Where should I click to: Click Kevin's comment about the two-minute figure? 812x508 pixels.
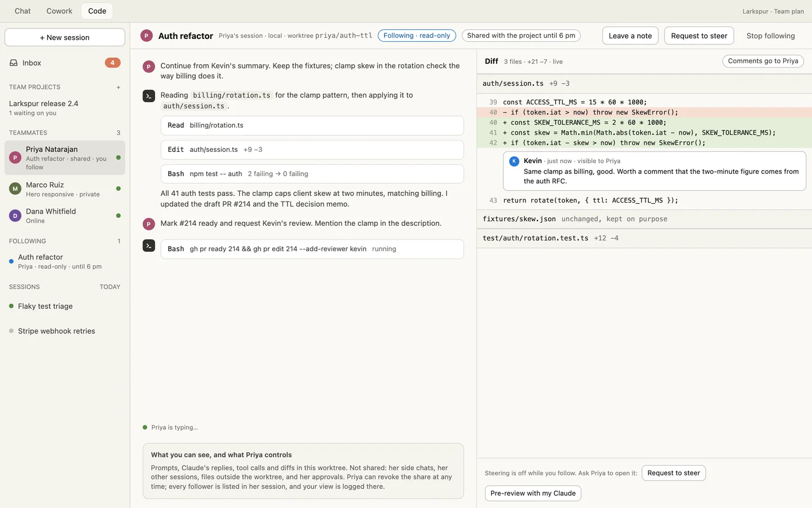point(655,171)
